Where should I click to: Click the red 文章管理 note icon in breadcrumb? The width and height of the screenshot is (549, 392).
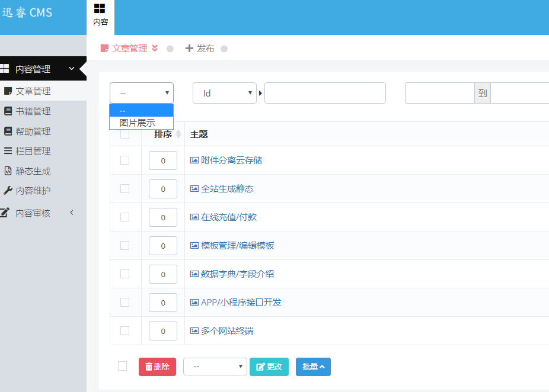click(x=104, y=48)
